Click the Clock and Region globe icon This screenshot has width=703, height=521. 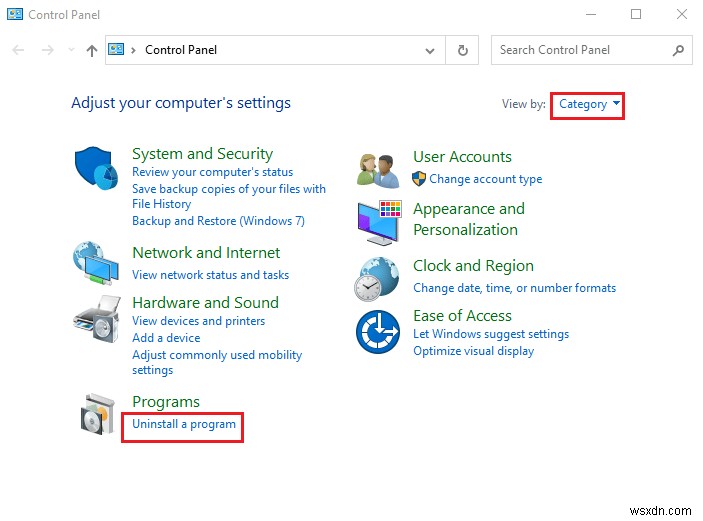tap(378, 278)
